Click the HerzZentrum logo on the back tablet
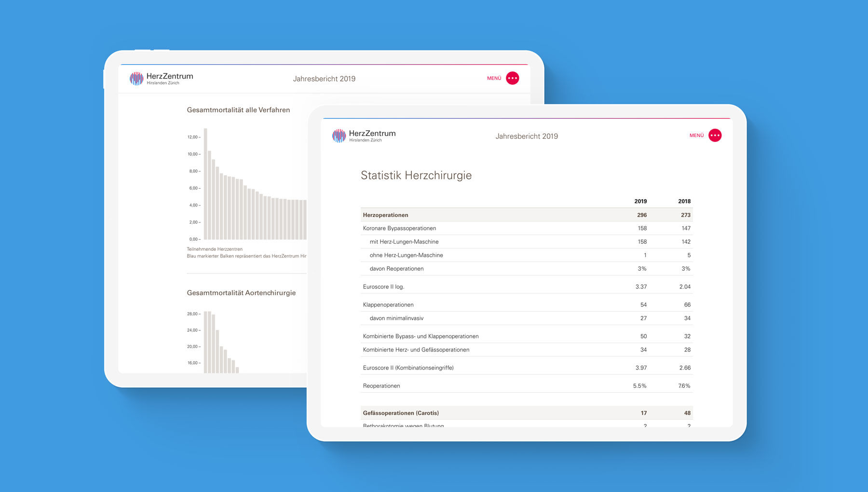Image resolution: width=868 pixels, height=492 pixels. coord(162,78)
